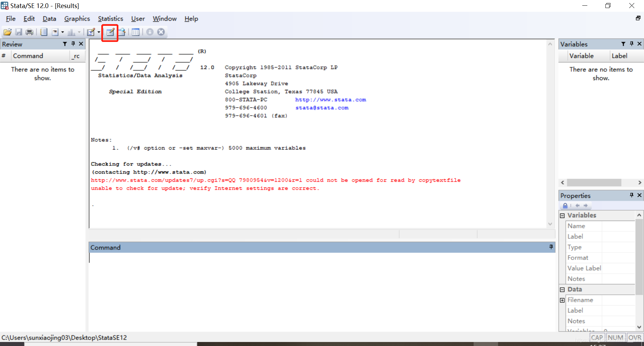Click the _rc column header in Review

(77, 56)
